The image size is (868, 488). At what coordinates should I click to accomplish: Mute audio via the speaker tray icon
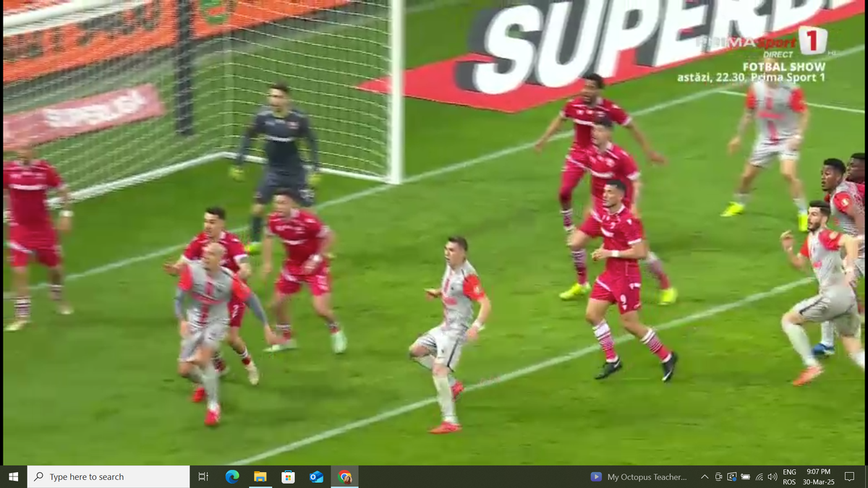[x=772, y=476]
